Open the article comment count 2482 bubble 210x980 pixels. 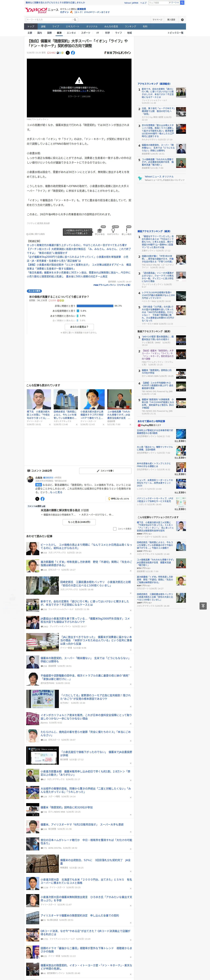point(52,53)
